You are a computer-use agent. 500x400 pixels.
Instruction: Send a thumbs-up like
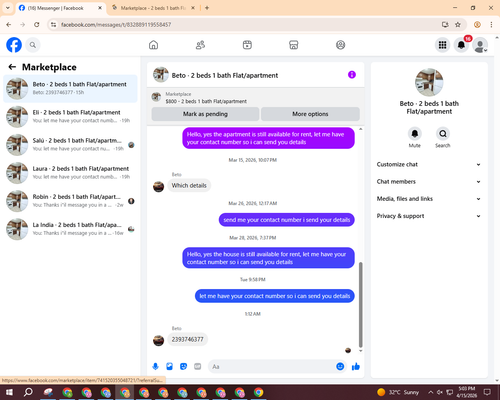pyautogui.click(x=356, y=367)
